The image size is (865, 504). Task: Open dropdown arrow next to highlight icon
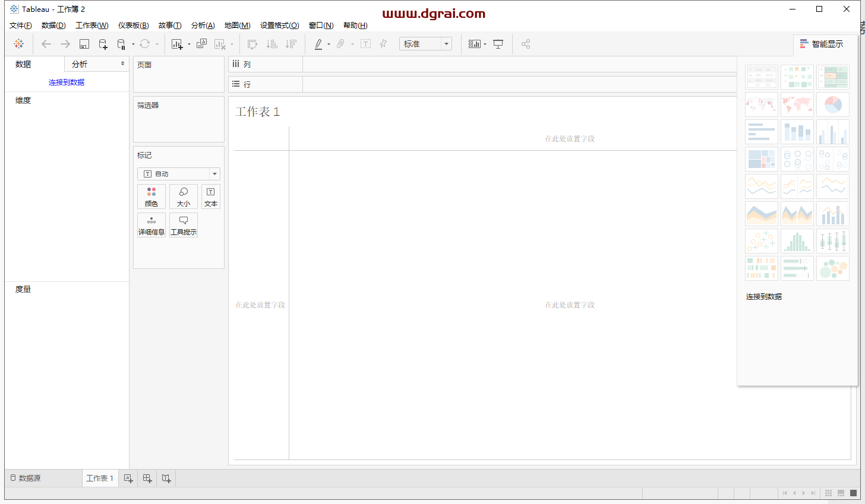329,44
